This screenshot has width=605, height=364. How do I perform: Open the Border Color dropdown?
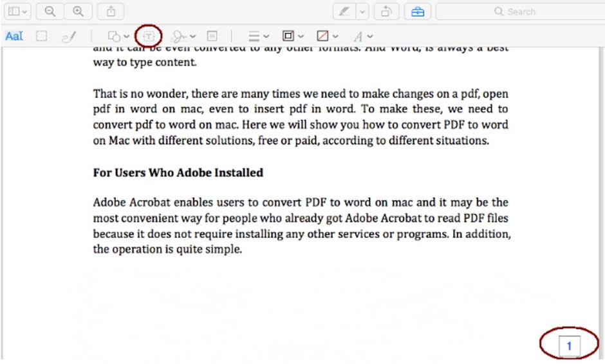(293, 36)
